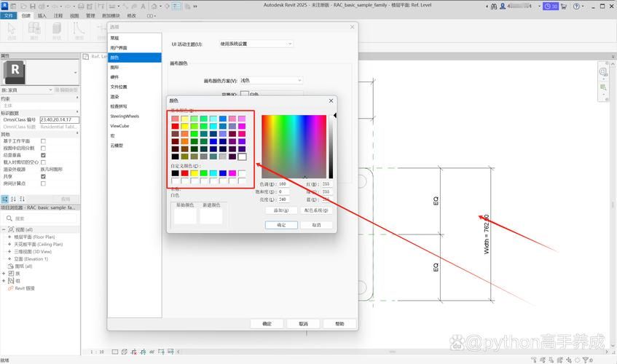Screen dimensions: 617x364
Task: Switch to the 创建 ribbon tab
Action: point(26,16)
